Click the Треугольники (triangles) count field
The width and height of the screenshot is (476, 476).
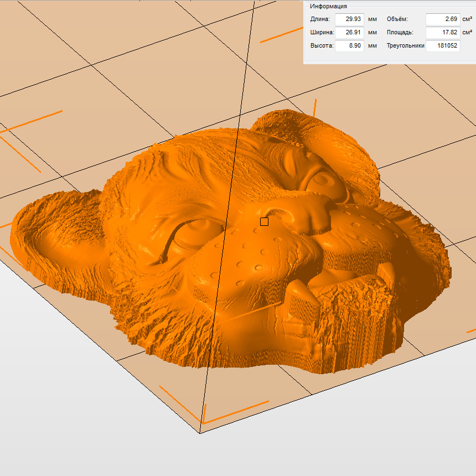click(442, 45)
